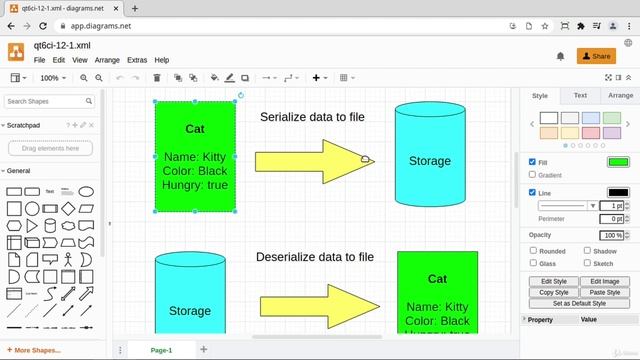
Task: Open the green Fill color swatch
Action: point(618,162)
